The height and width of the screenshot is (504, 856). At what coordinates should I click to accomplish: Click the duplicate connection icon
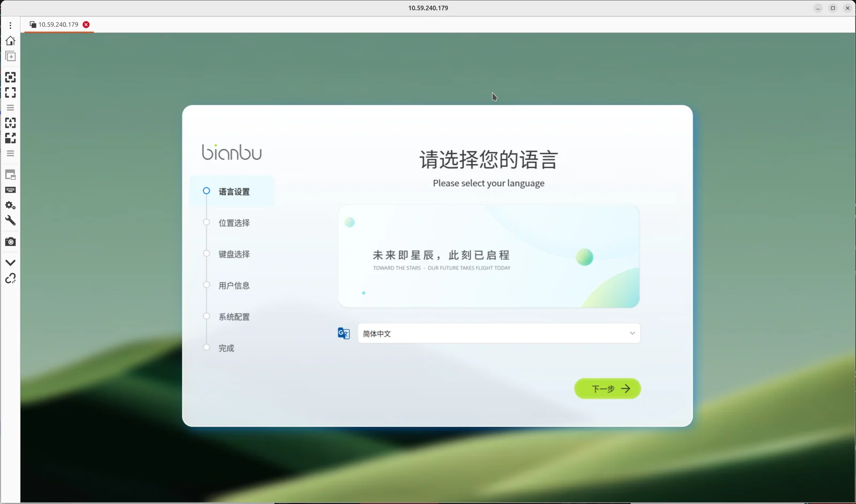(x=10, y=56)
